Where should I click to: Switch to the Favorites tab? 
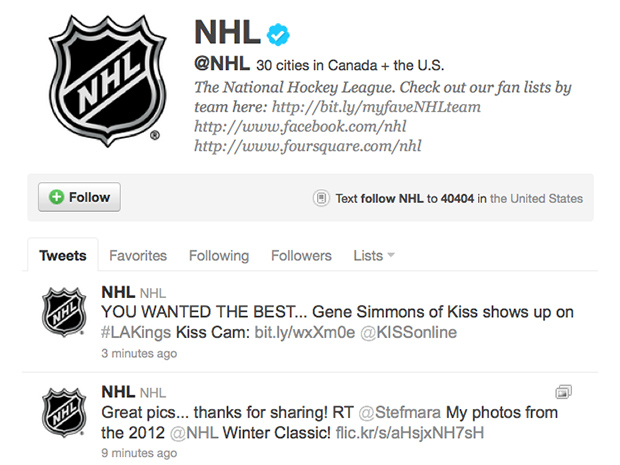138,255
